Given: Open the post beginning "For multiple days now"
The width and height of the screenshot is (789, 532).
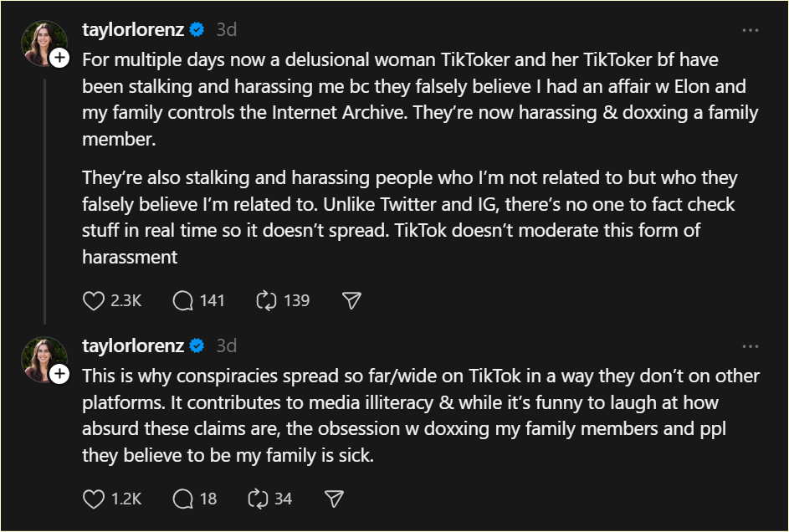Looking at the screenshot, I should (418, 100).
